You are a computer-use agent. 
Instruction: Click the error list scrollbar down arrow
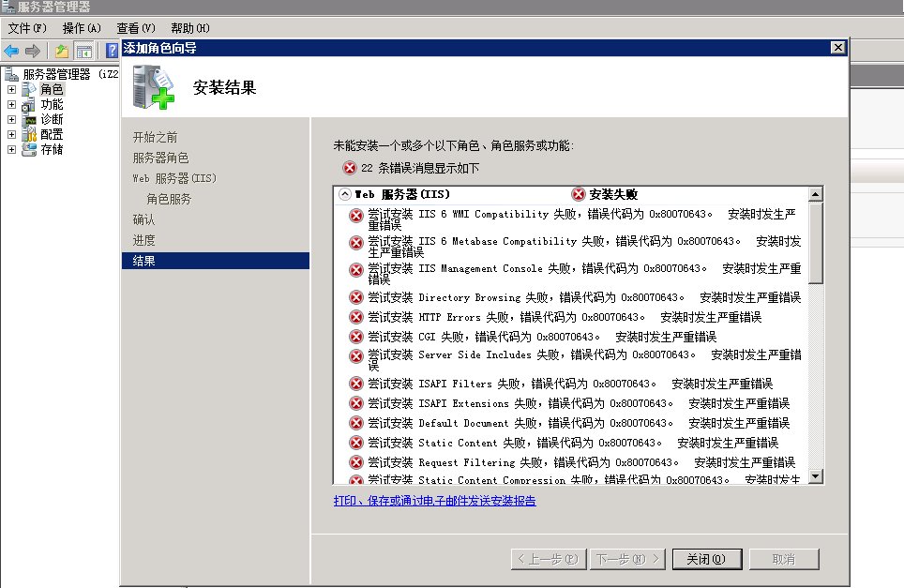(815, 476)
